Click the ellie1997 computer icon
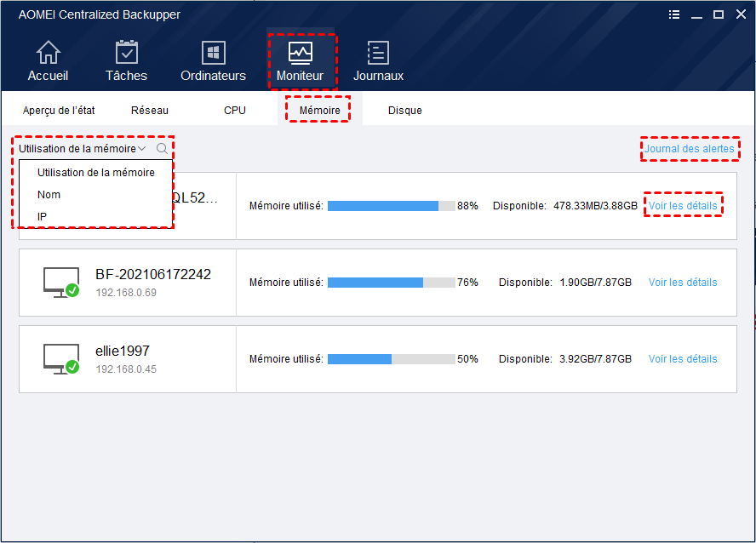Viewport: 756px width, 543px height. pyautogui.click(x=60, y=359)
